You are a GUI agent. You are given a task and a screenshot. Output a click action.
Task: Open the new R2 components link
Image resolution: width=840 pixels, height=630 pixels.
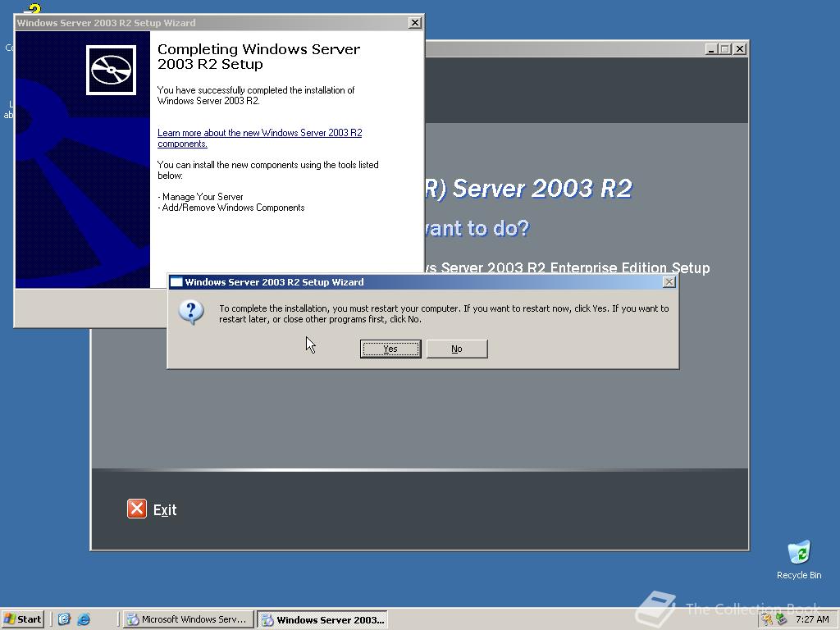259,138
